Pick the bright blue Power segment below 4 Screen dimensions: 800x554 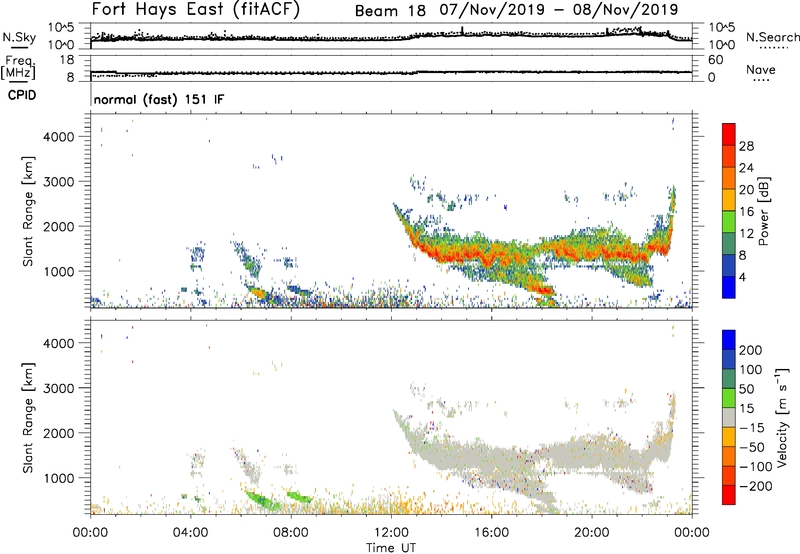pos(729,287)
